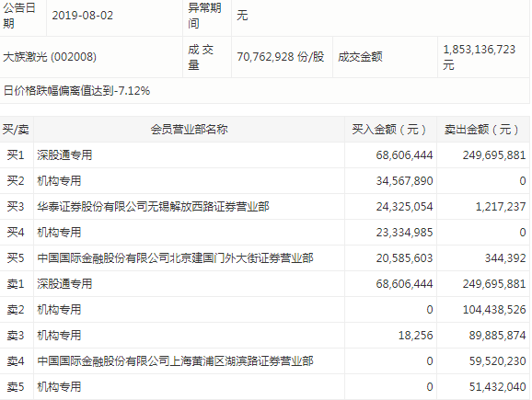Click the 成交量 value 70,762,928 份/股
Screen dimensions: 532x400
pyautogui.click(x=280, y=57)
